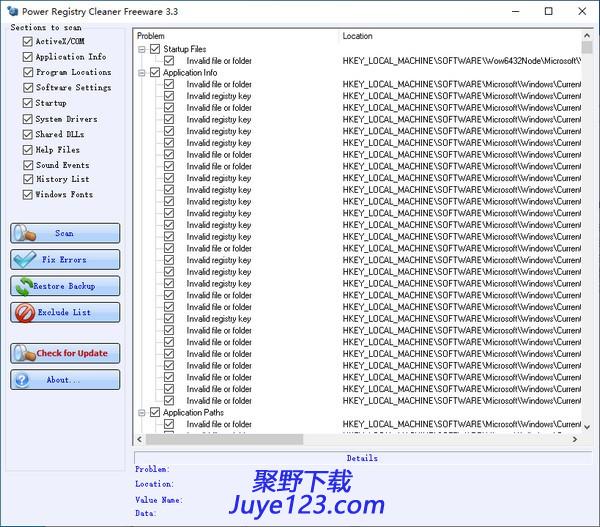Click the horizontal scrollbar right arrow
600x527 pixels.
tap(575, 439)
